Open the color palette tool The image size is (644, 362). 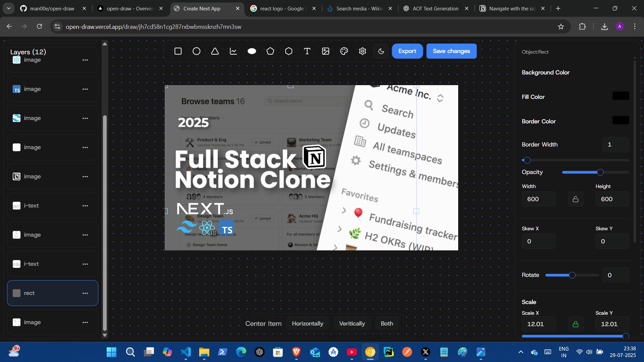pos(344,51)
